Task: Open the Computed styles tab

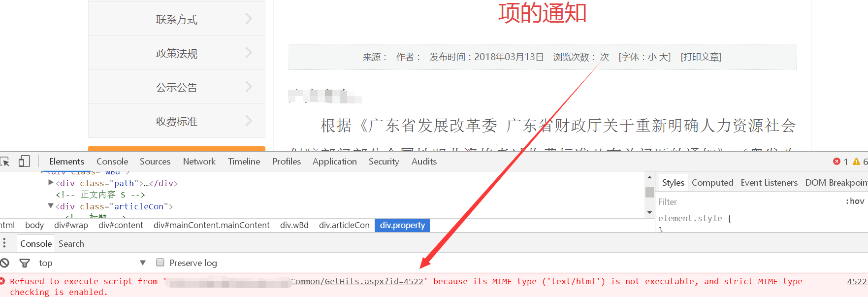Action: pos(712,183)
